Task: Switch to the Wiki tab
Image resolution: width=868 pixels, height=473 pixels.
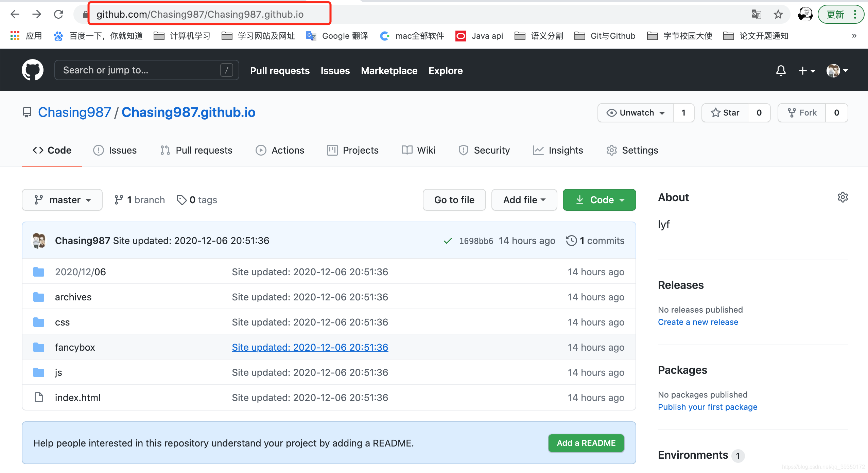Action: coord(418,150)
